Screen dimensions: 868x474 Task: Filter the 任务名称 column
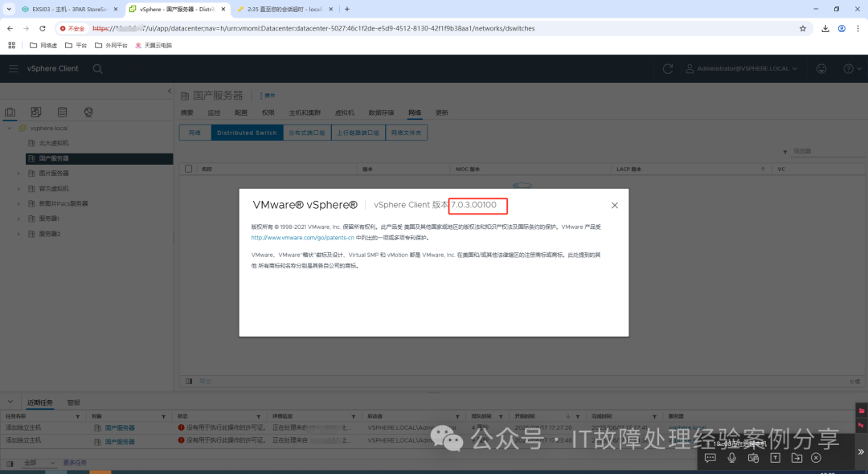click(x=77, y=416)
